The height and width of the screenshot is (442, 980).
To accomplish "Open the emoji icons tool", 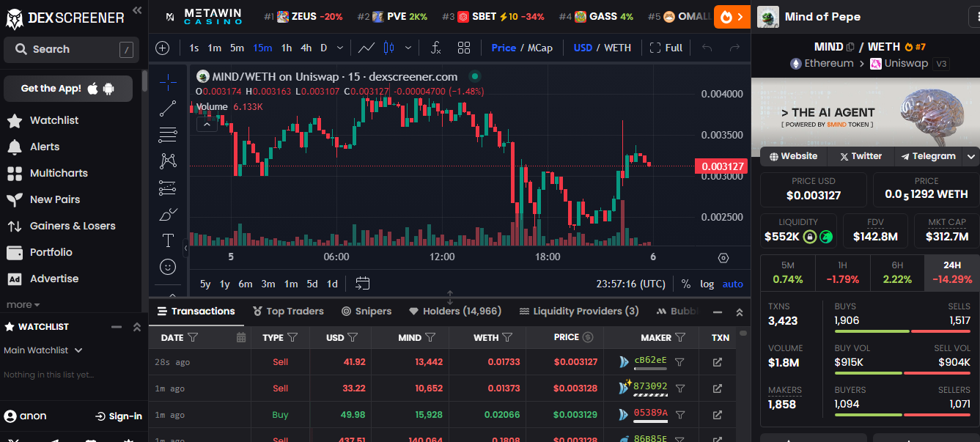I will tap(168, 267).
